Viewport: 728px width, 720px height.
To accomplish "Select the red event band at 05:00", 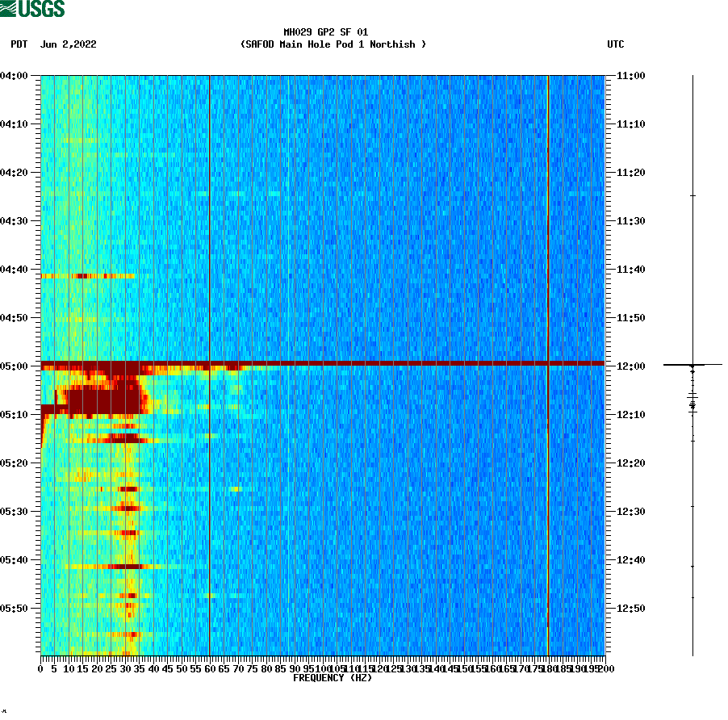I will 323,365.
